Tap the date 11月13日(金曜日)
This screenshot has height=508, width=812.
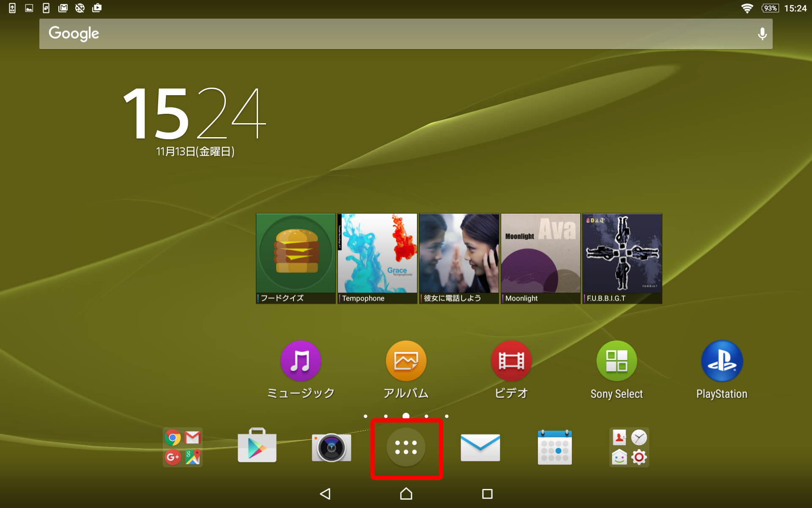click(x=195, y=152)
